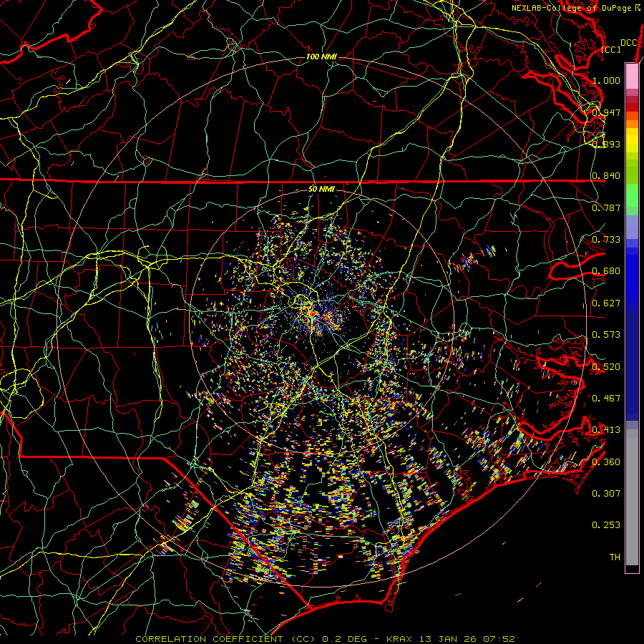The image size is (644, 644).
Task: Click the 0.360 legend value
Action: tap(606, 462)
